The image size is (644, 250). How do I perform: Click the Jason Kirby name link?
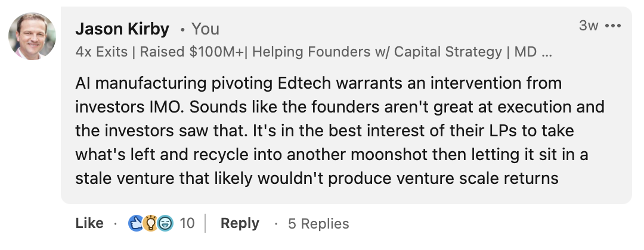point(122,29)
